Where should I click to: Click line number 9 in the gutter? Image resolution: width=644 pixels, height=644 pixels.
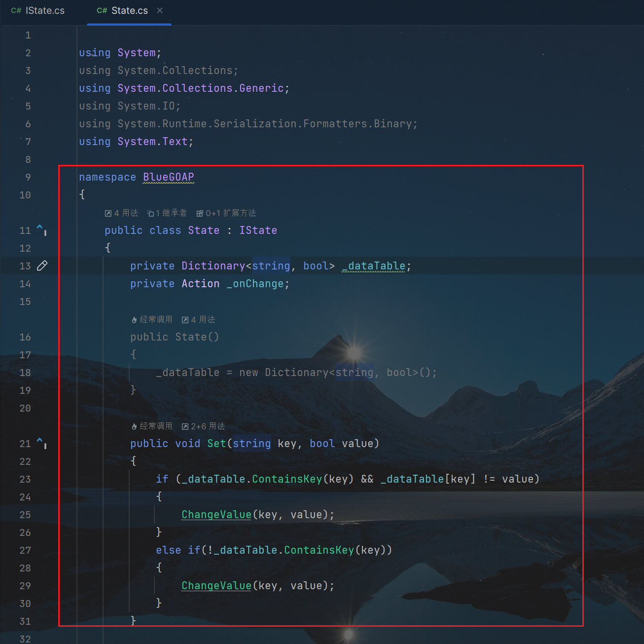pos(28,177)
